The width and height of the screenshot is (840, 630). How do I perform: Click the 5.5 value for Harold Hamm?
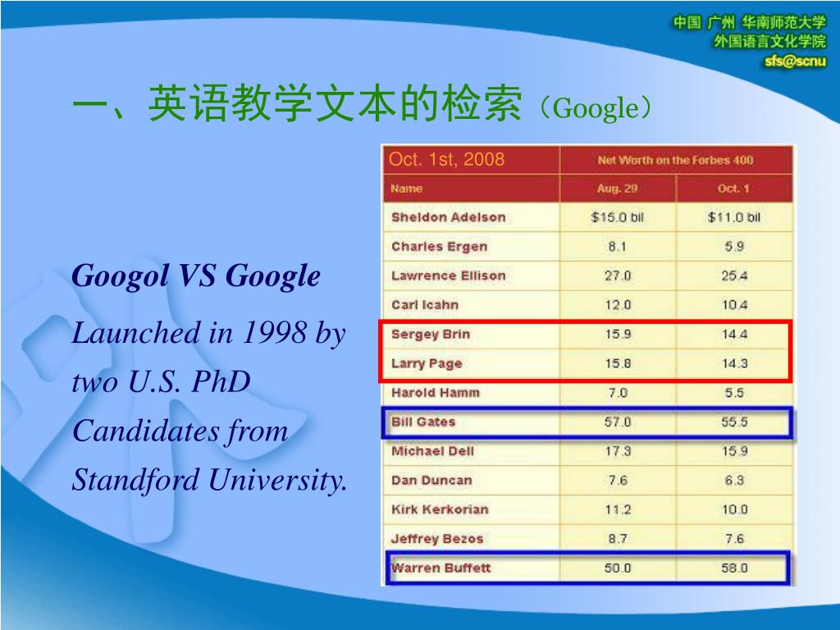734,393
